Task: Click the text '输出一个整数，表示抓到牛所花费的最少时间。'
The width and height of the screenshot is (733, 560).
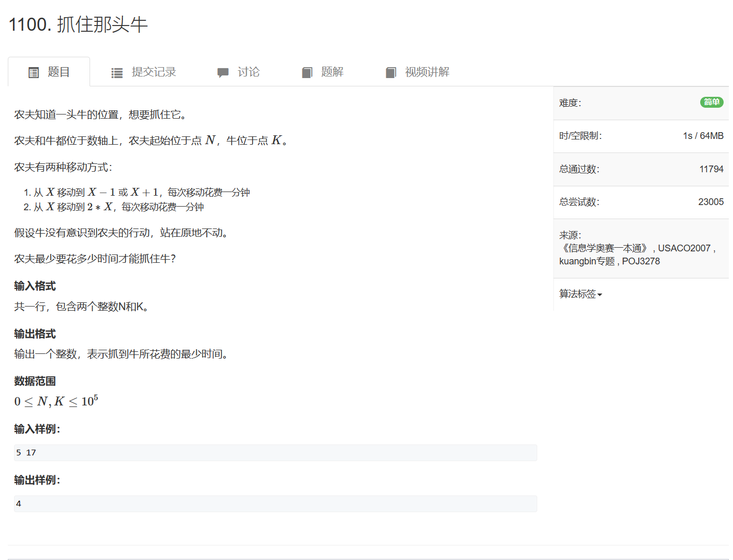Action: pyautogui.click(x=121, y=354)
